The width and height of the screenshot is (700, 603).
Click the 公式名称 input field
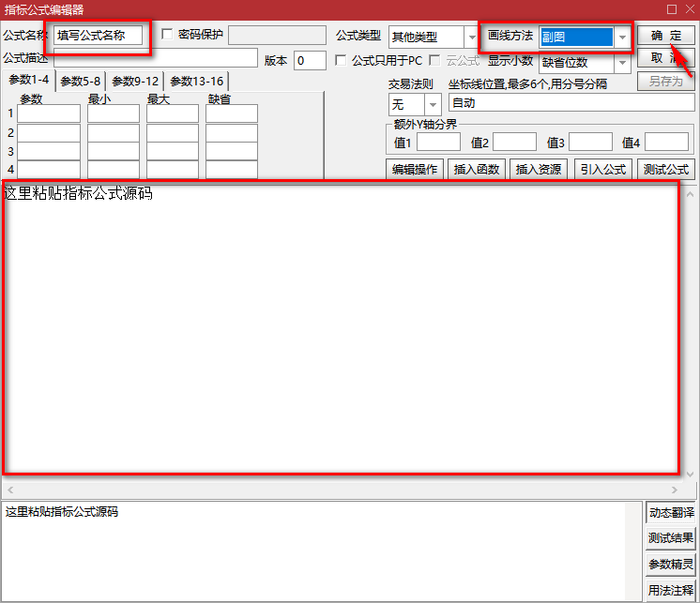(99, 36)
